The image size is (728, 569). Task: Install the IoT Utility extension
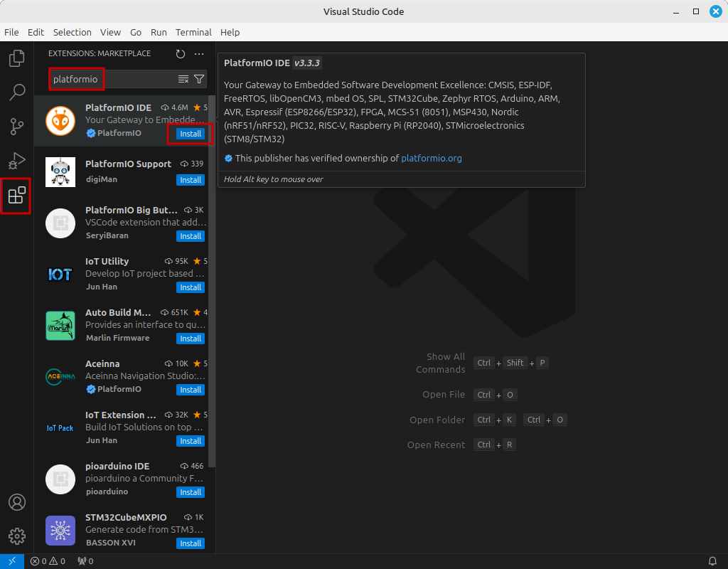pos(191,287)
